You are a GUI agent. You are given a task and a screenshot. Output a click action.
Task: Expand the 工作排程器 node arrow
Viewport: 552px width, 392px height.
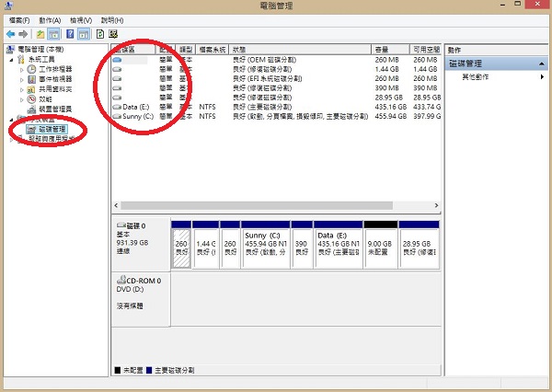tap(22, 70)
